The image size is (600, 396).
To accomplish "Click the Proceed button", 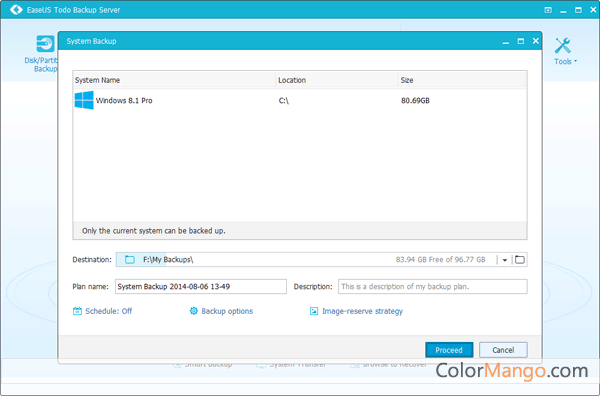I will pyautogui.click(x=449, y=350).
